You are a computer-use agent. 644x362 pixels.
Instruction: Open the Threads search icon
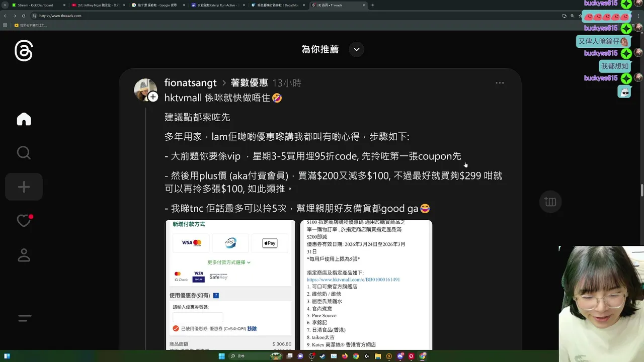coord(24,153)
